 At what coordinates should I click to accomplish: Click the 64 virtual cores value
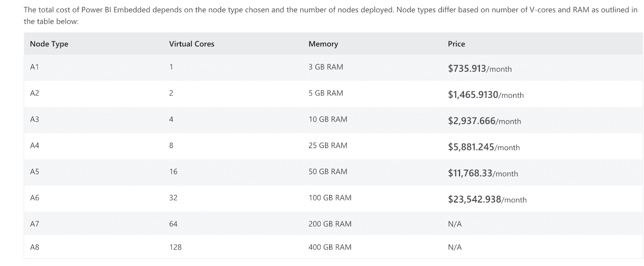click(x=173, y=224)
